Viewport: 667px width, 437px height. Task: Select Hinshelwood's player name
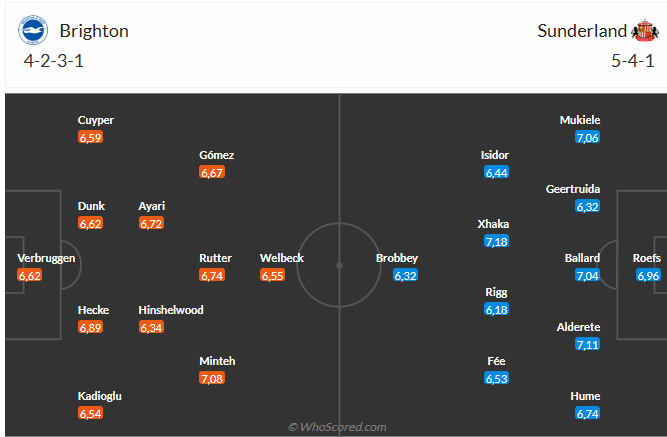tap(171, 310)
